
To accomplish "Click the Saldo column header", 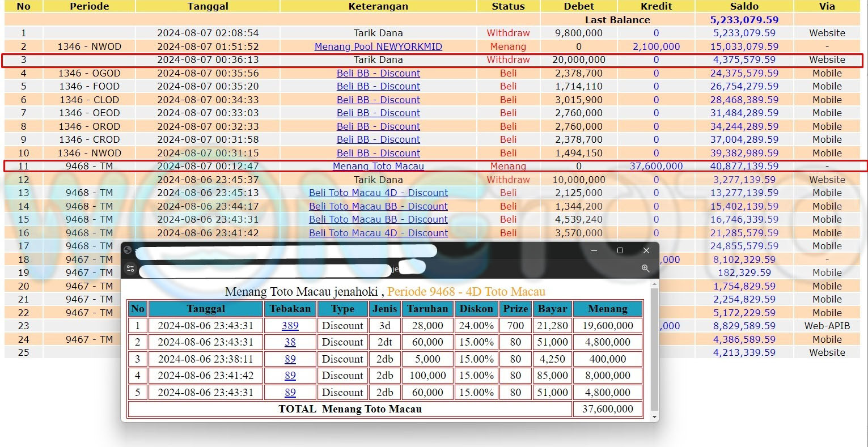I will click(x=744, y=6).
